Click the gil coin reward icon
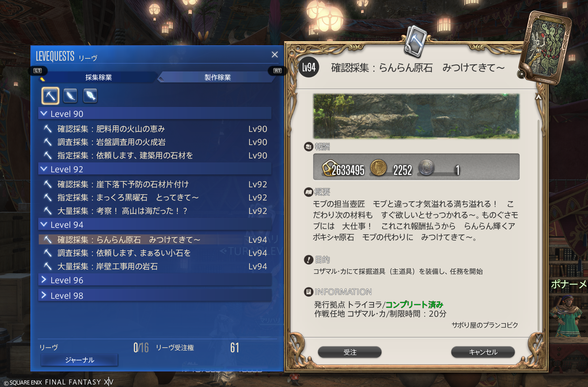 pyautogui.click(x=378, y=168)
